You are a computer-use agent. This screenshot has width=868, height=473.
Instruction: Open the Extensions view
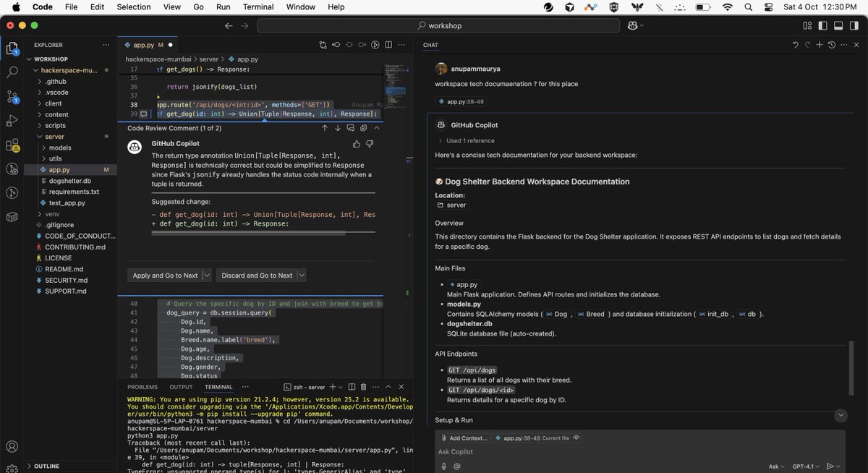(12, 144)
